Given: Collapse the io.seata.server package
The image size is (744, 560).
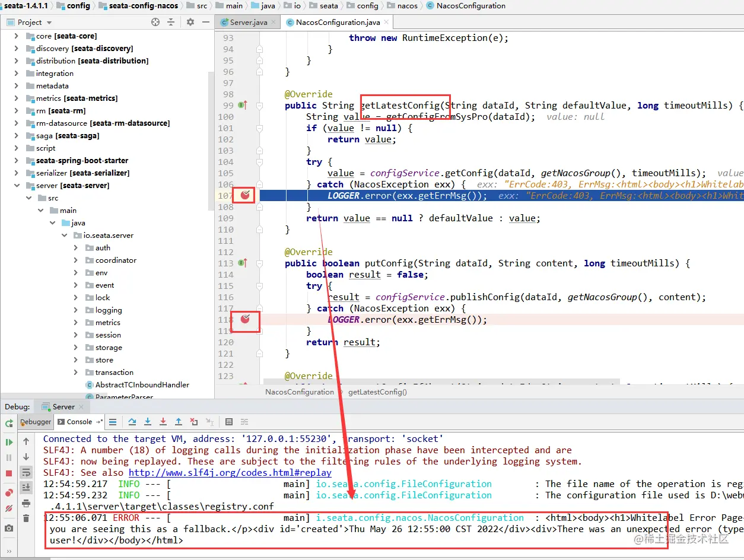Looking at the screenshot, I should [x=65, y=236].
